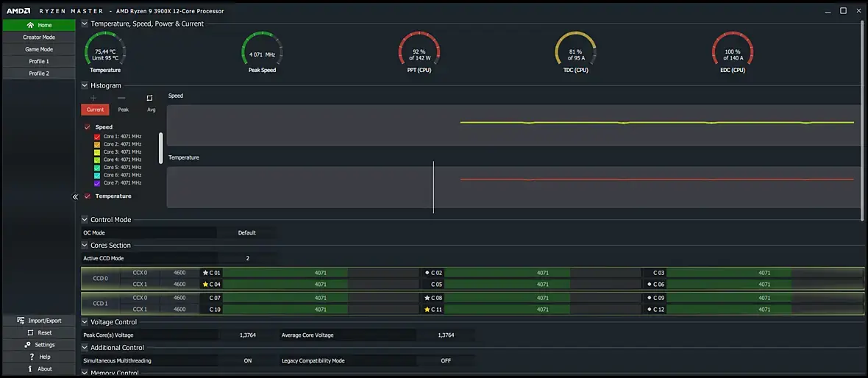Screen dimensions: 868x378
Task: Click the AMD logo in title bar
Action: (x=18, y=10)
